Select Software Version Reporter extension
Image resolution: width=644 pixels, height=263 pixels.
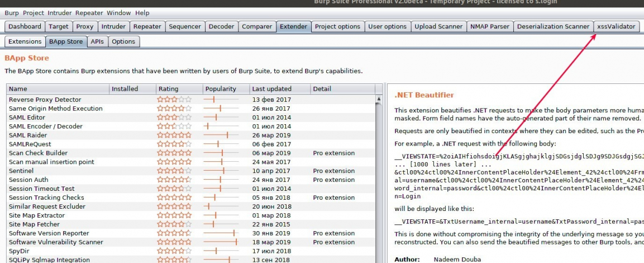[x=190, y=233]
